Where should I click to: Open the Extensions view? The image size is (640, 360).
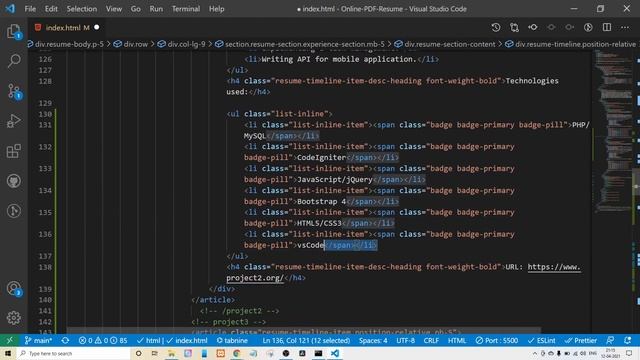point(14,151)
